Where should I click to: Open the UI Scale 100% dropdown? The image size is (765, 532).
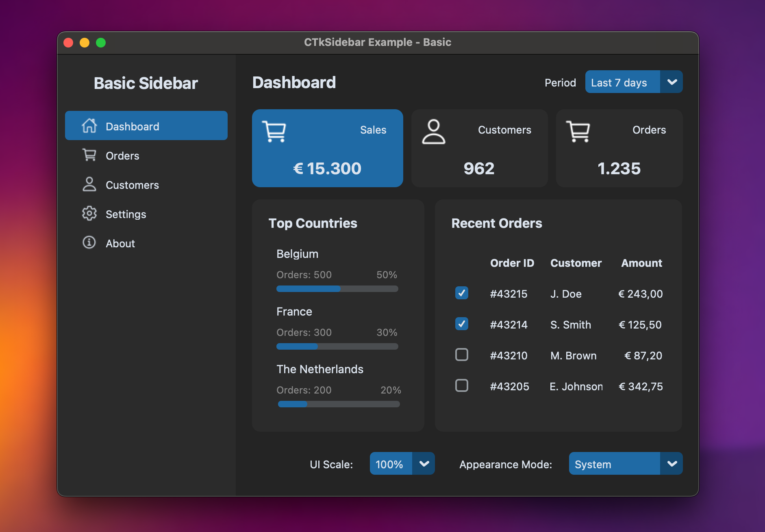tap(402, 464)
